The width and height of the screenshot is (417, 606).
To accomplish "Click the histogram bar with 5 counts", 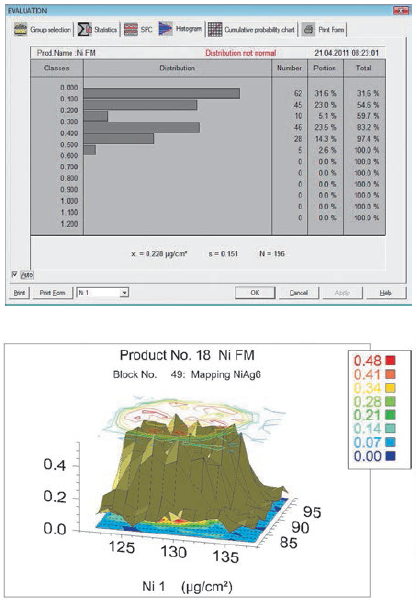I will pyautogui.click(x=90, y=150).
